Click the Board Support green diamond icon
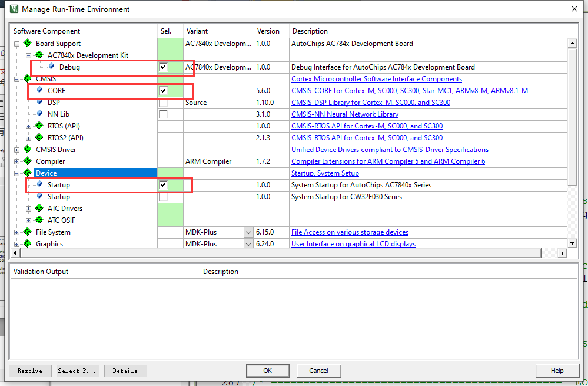 click(x=28, y=43)
